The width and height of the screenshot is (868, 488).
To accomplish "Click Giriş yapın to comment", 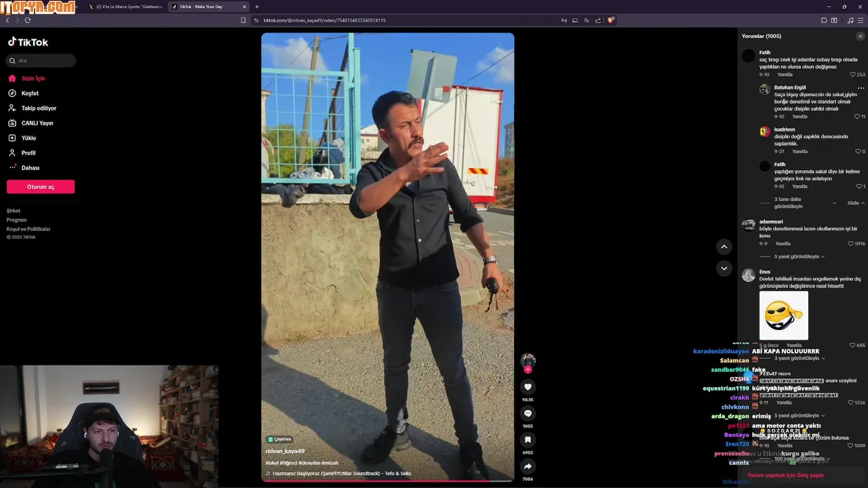I will click(x=810, y=475).
